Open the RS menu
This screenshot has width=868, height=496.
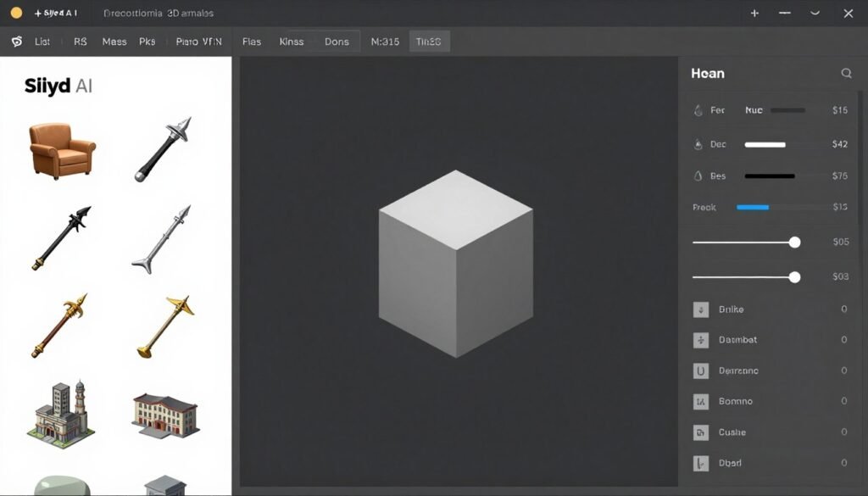pos(81,42)
